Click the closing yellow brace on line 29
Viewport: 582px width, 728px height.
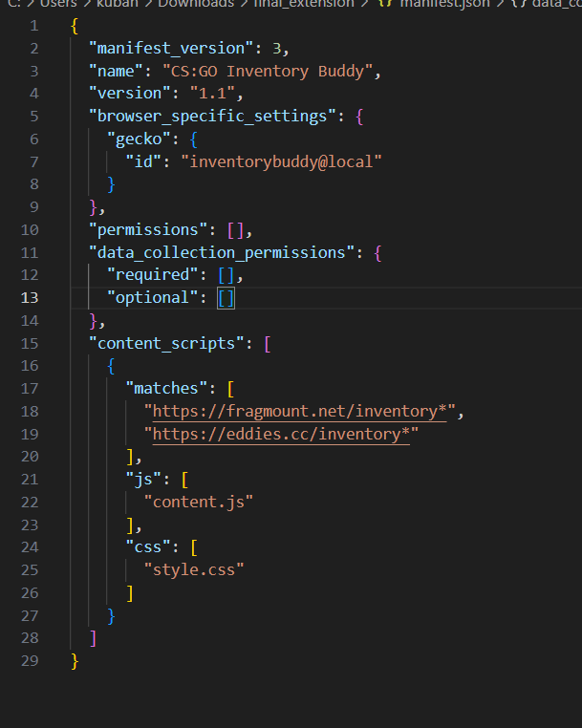[75, 661]
